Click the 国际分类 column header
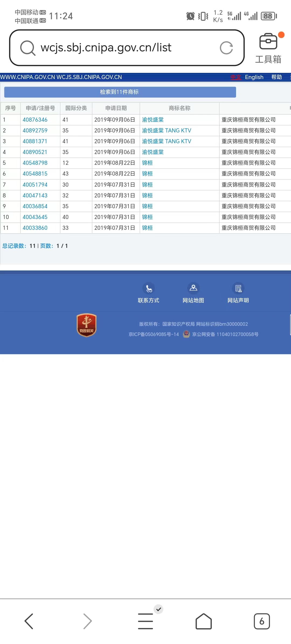 pyautogui.click(x=76, y=108)
